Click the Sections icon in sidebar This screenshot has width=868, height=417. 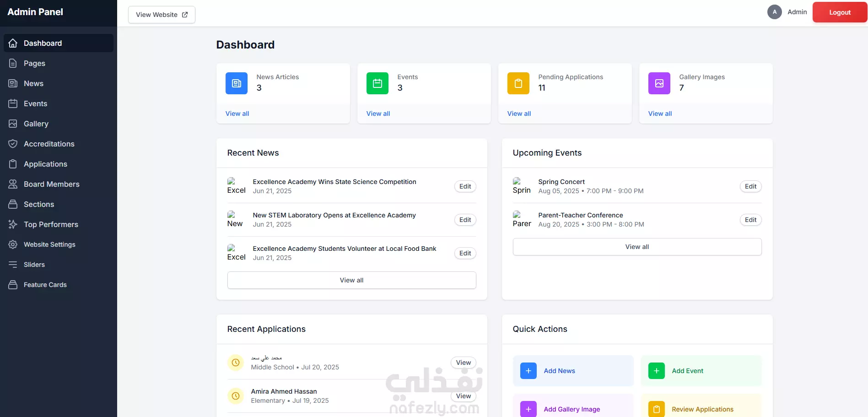(x=13, y=204)
